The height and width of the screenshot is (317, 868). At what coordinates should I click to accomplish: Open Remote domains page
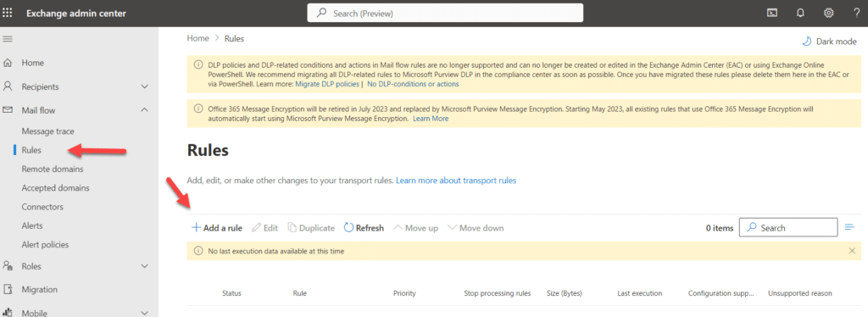[x=53, y=169]
